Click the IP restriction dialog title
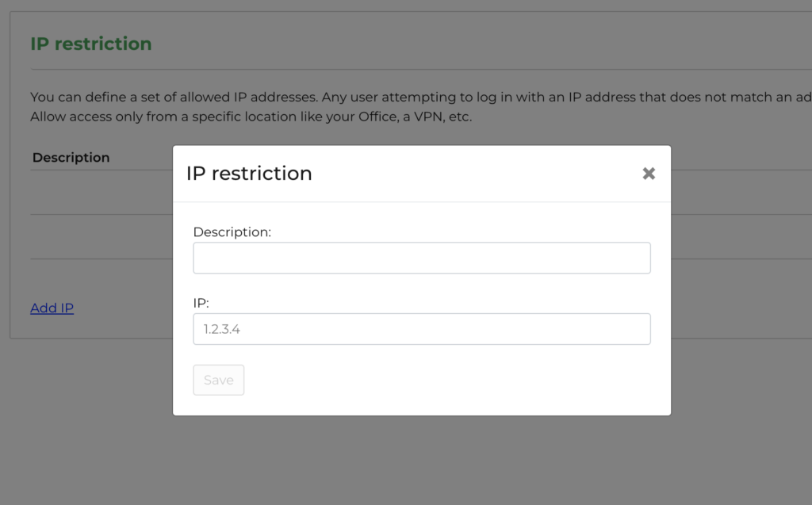 249,174
